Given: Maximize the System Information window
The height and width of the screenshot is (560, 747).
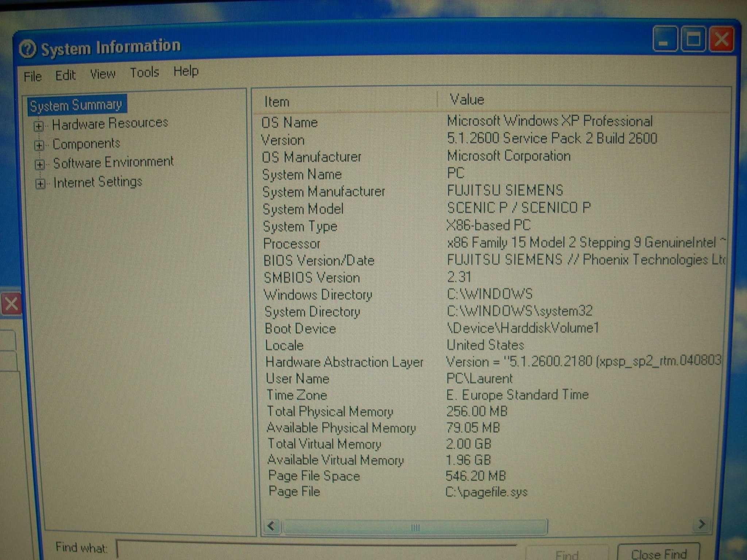Looking at the screenshot, I should (x=693, y=39).
